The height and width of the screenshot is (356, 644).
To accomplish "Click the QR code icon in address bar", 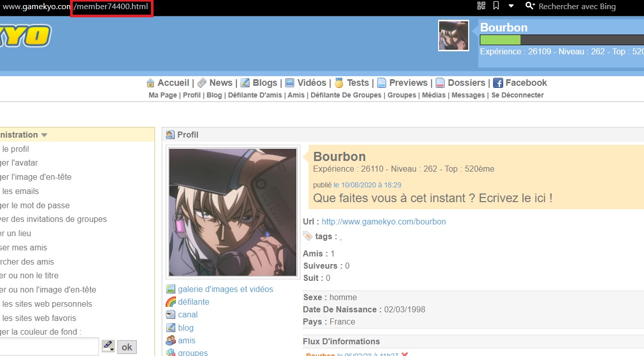I will tap(481, 6).
